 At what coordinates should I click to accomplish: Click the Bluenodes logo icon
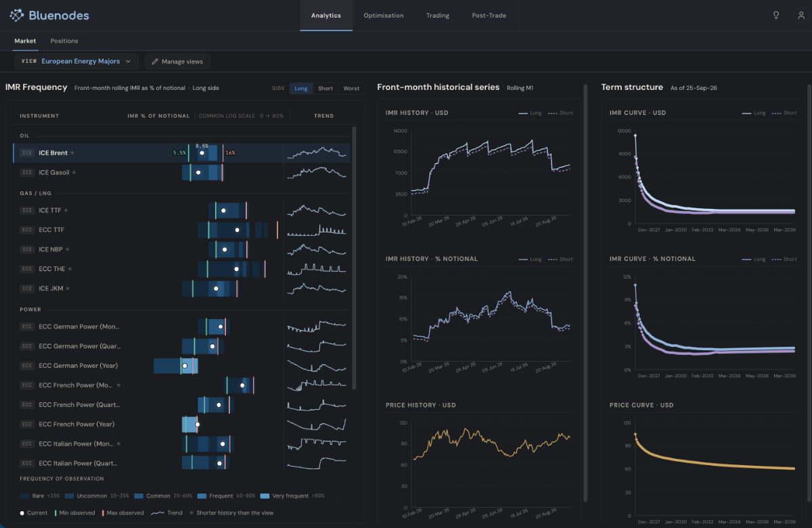coord(17,15)
